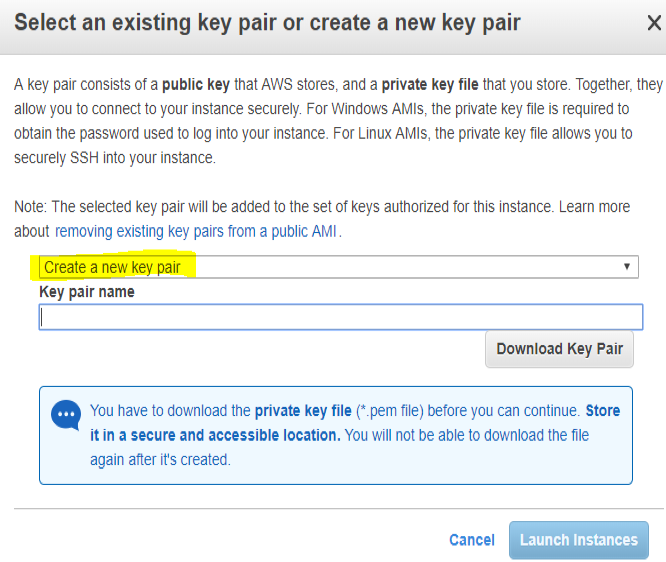This screenshot has height=562, width=666.
Task: Open the "removing existing key pairs" link
Action: [x=197, y=231]
